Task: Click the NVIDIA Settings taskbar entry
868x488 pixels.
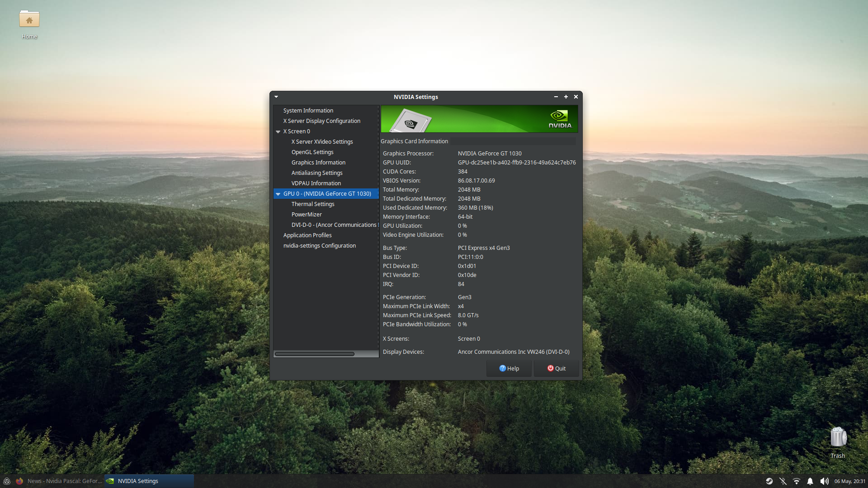Action: 149,481
